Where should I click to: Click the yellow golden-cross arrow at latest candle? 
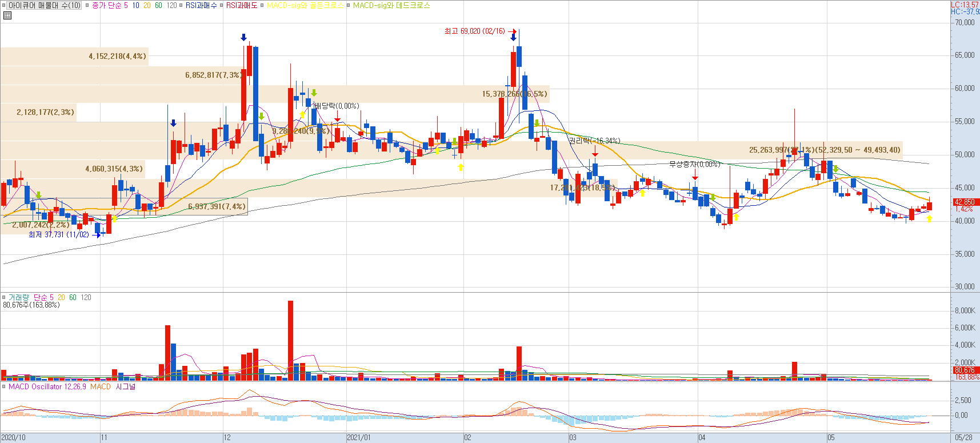pyautogui.click(x=930, y=218)
